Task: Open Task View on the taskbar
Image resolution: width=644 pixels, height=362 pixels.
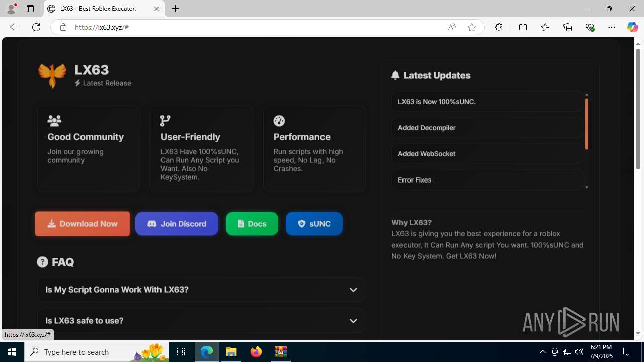Action: (x=181, y=352)
